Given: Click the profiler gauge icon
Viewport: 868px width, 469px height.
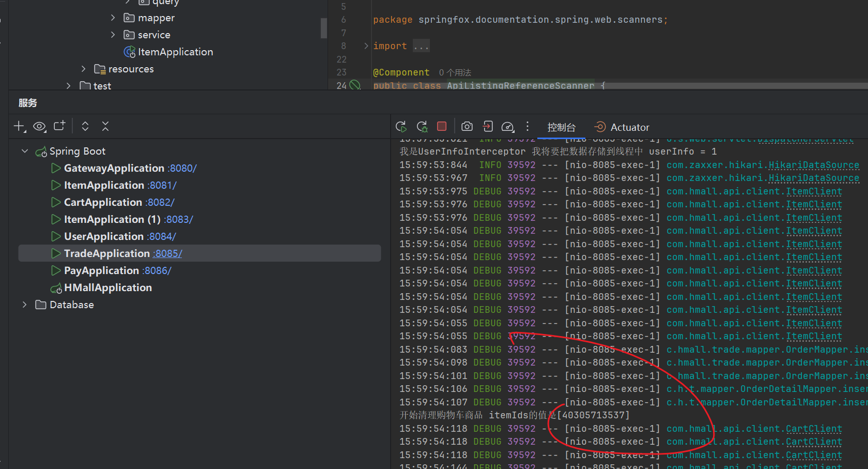Looking at the screenshot, I should (x=508, y=127).
